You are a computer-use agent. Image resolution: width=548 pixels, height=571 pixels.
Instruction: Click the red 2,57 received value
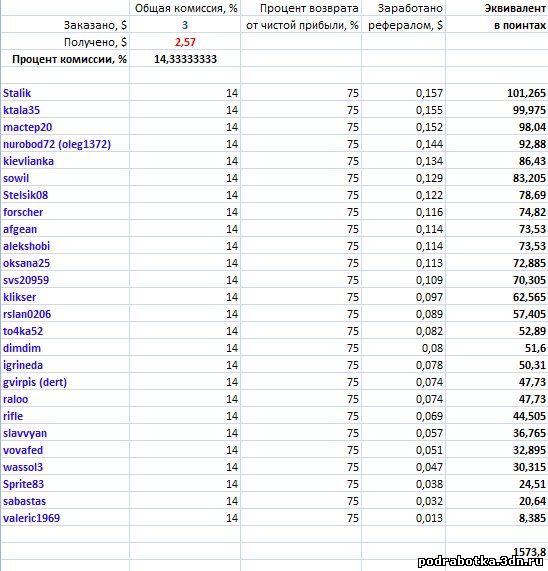pos(185,42)
